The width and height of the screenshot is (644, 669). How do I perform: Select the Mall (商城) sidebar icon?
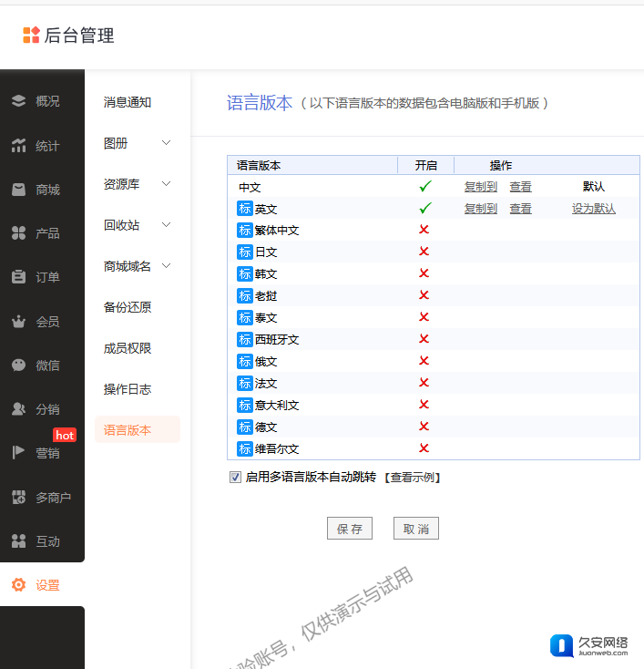point(18,190)
